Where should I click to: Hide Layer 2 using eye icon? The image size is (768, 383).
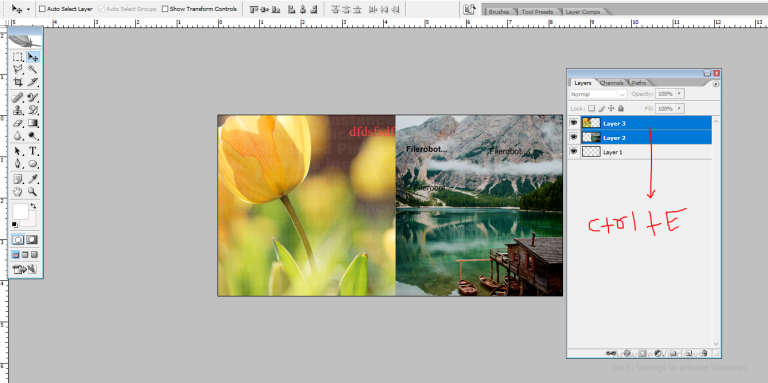point(574,138)
